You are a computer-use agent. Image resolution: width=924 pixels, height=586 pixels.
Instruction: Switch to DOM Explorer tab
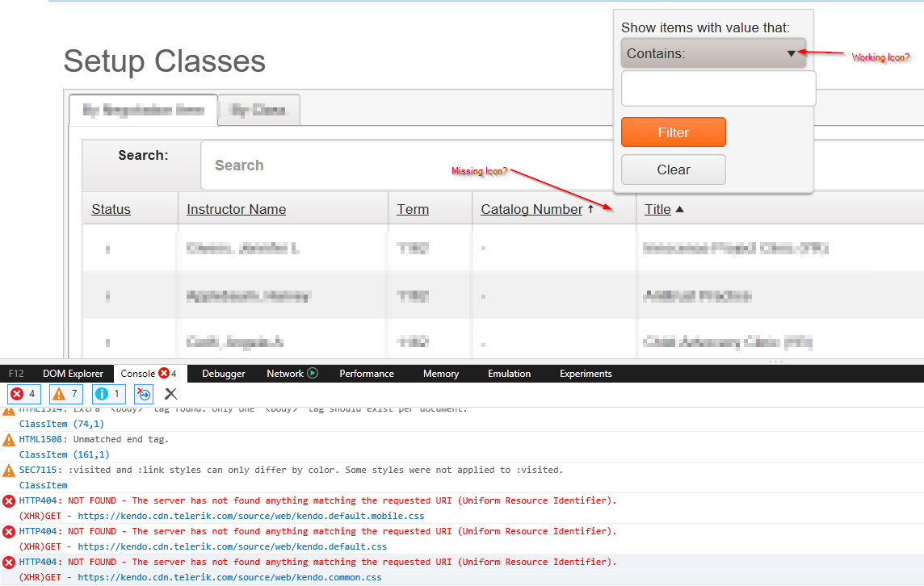(73, 374)
